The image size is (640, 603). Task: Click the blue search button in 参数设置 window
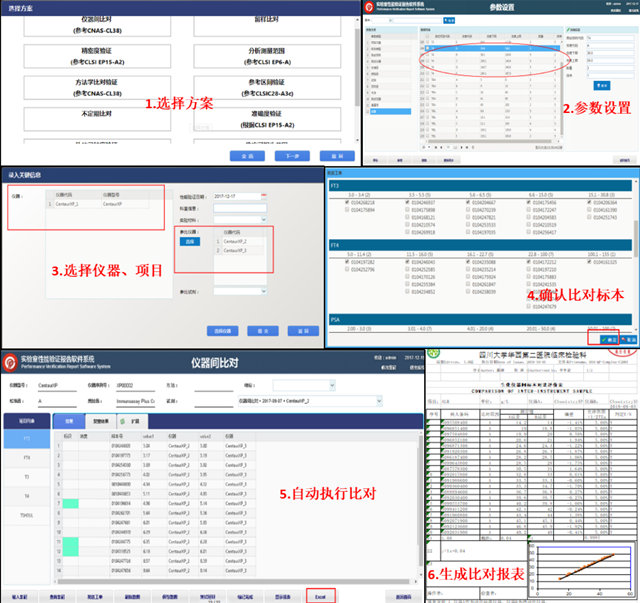coord(449,20)
